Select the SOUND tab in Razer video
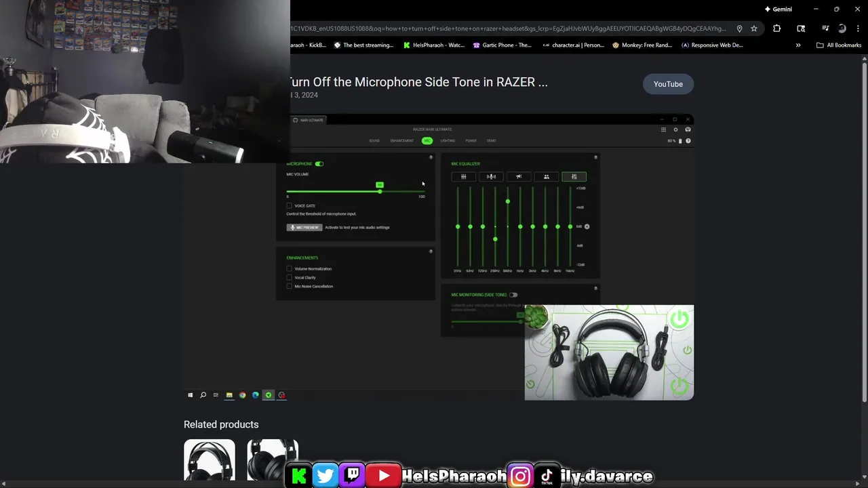 [x=374, y=141]
